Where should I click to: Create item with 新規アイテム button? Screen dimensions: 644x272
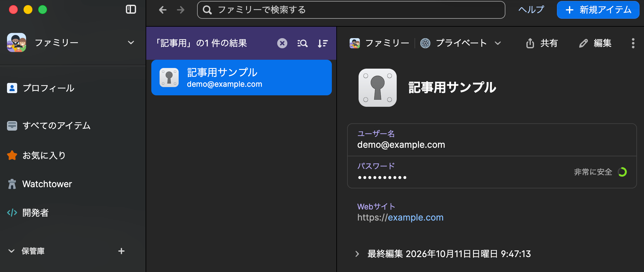point(598,10)
